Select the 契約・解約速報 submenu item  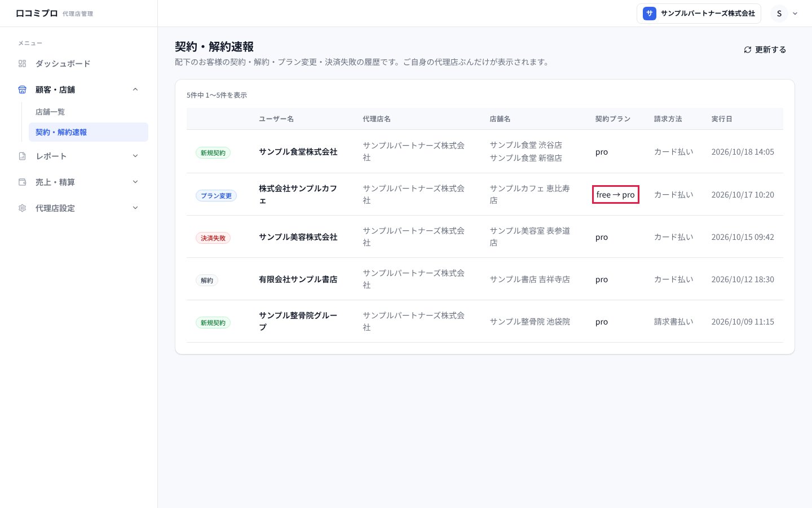click(x=89, y=132)
